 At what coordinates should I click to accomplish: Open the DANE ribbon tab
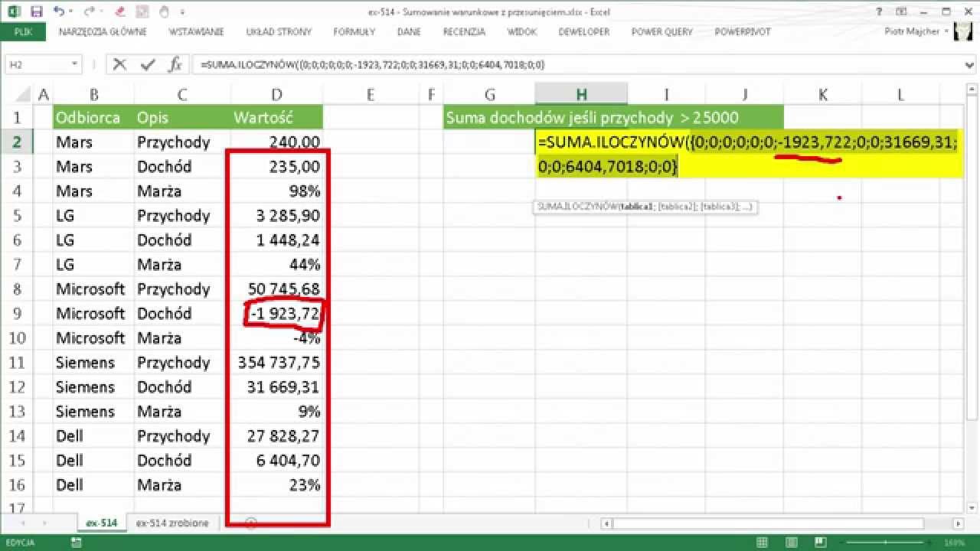point(409,31)
